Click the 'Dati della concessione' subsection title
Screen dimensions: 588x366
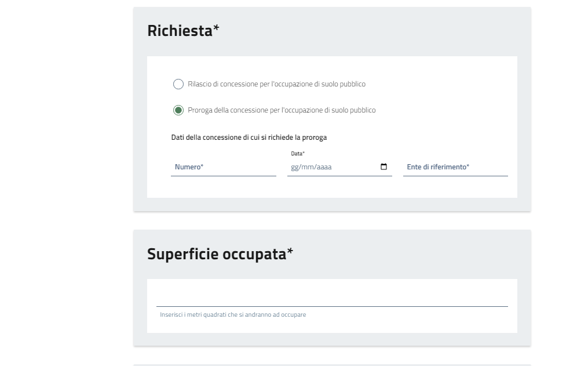(249, 137)
